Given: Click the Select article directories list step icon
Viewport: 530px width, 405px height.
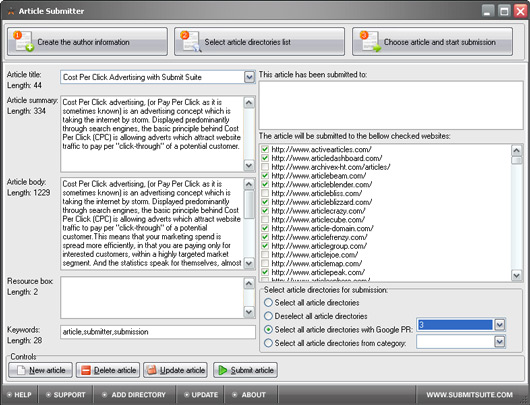Looking at the screenshot, I should click(x=191, y=41).
